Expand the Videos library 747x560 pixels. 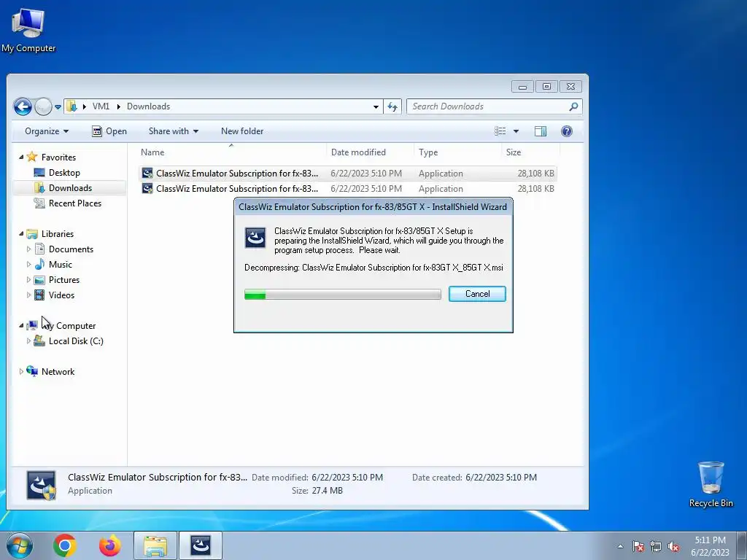28,295
